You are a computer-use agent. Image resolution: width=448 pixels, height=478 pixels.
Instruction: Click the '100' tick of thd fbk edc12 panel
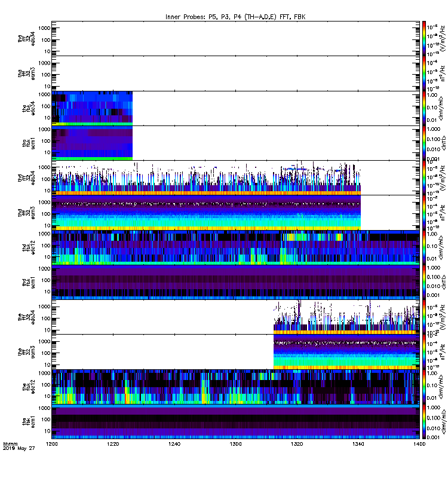pos(46,246)
